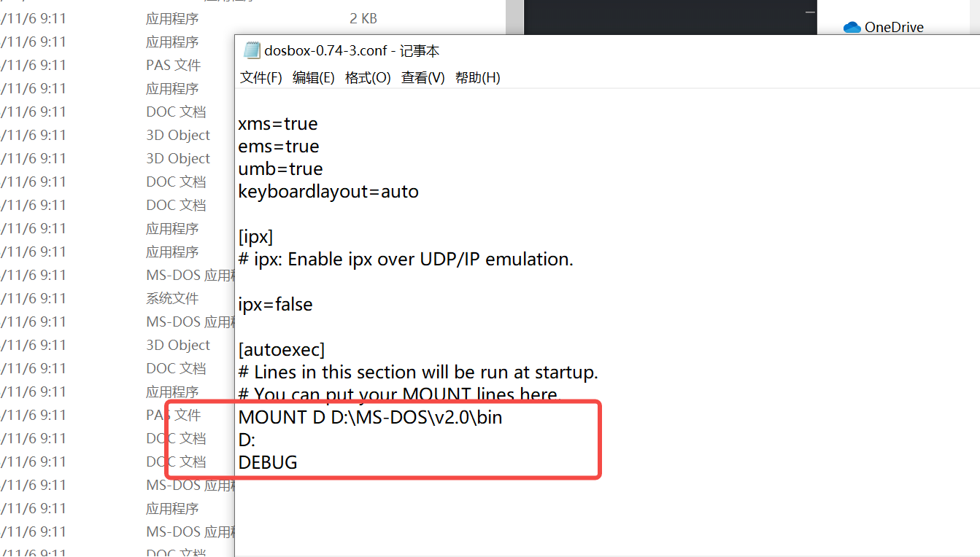Screen dimensions: 980x557
Task: Place cursor in the xms=true line
Action: tap(277, 123)
